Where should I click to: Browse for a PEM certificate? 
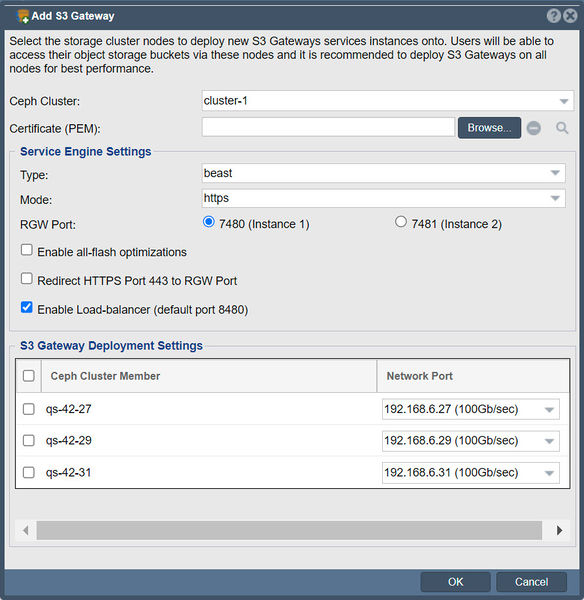489,128
